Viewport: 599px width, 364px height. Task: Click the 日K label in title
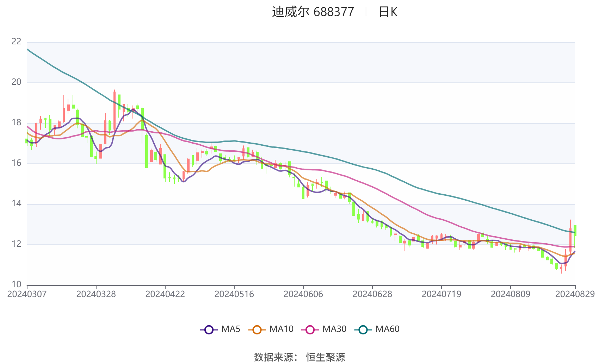click(388, 12)
